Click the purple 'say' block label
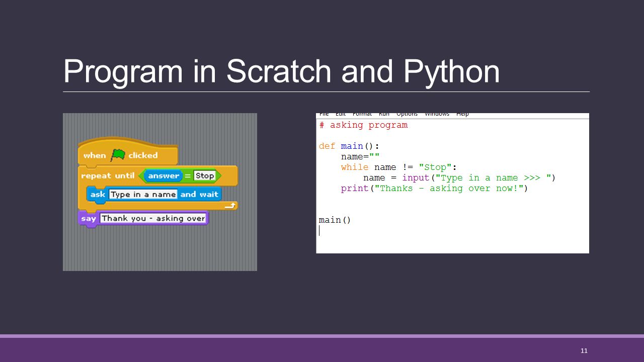The image size is (644, 362). tap(89, 218)
